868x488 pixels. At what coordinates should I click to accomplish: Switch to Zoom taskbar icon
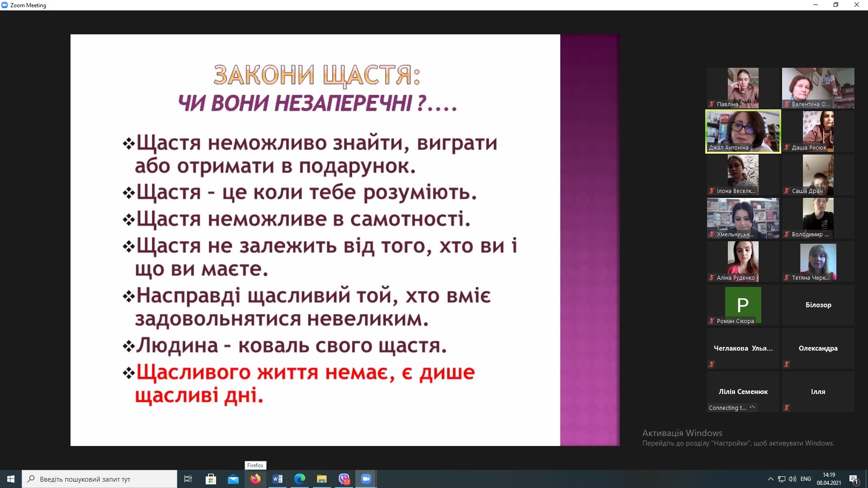click(366, 479)
